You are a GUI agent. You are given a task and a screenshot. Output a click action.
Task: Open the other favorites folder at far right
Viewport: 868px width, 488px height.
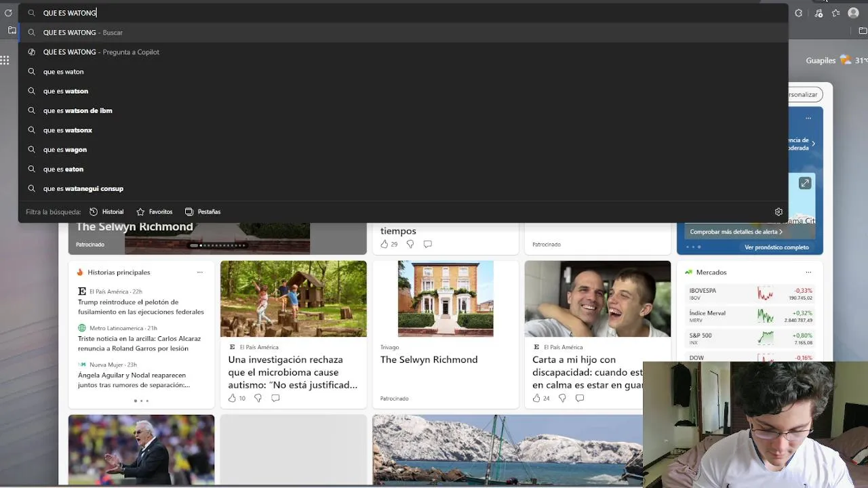coord(863,30)
